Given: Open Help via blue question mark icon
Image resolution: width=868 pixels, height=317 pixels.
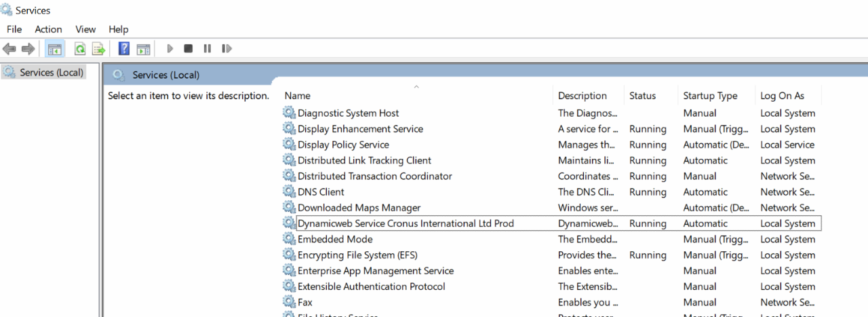Looking at the screenshot, I should point(124,49).
